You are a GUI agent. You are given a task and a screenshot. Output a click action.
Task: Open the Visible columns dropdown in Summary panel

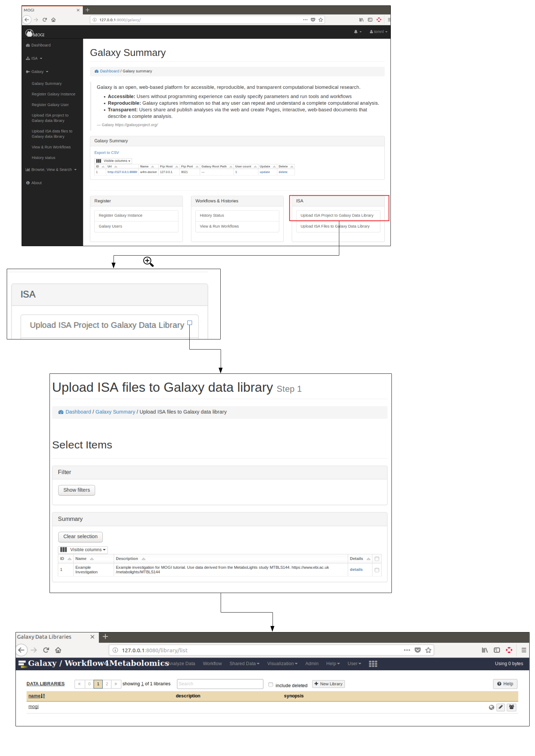[x=83, y=550]
